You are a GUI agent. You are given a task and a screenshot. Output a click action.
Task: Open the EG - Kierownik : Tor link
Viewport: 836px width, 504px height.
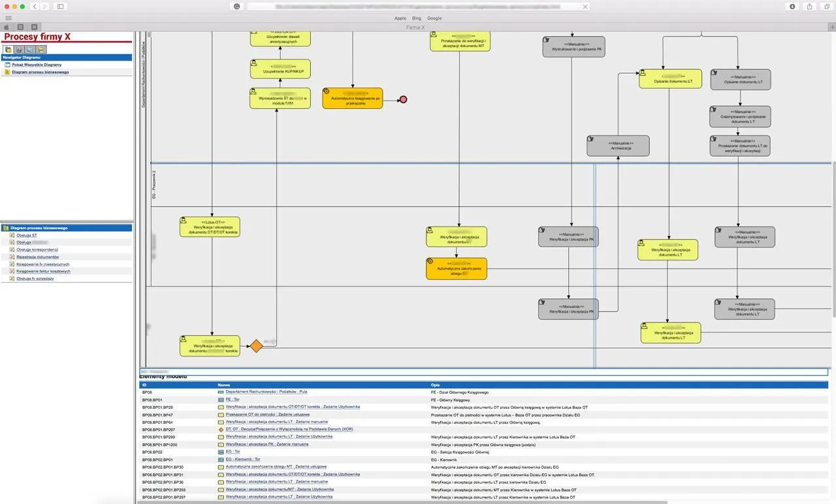[x=243, y=460]
